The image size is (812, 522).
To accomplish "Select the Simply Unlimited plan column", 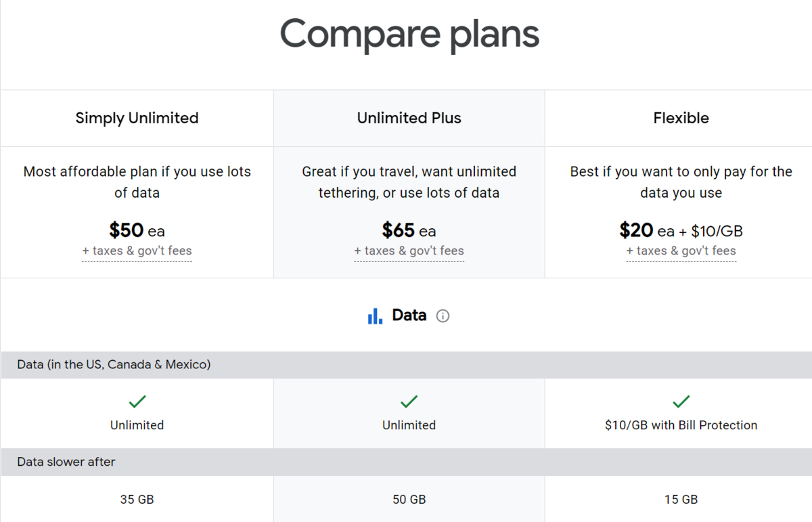I will (137, 118).
